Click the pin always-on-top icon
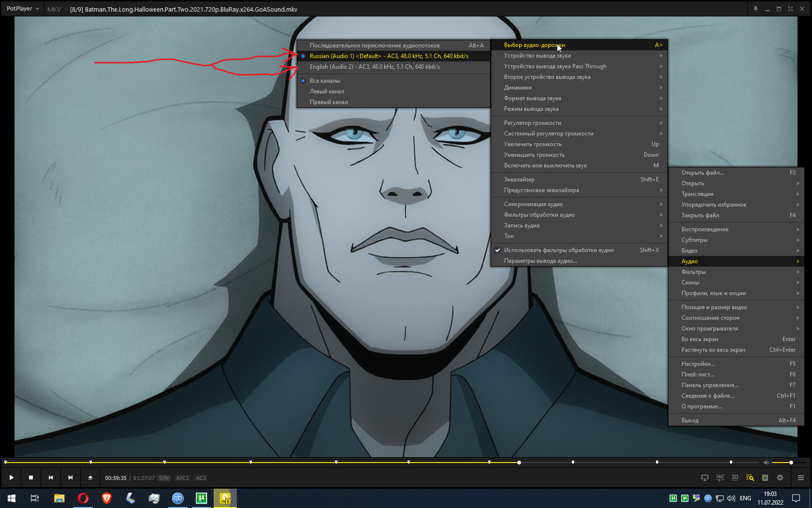The image size is (812, 508). tap(755, 9)
